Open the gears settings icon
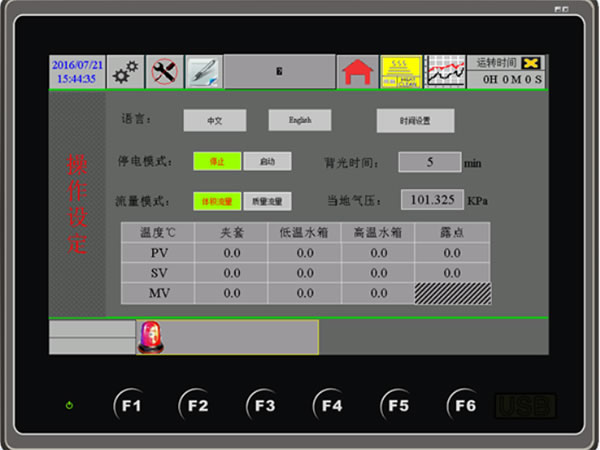Viewport: 600px width, 450px height. (125, 72)
